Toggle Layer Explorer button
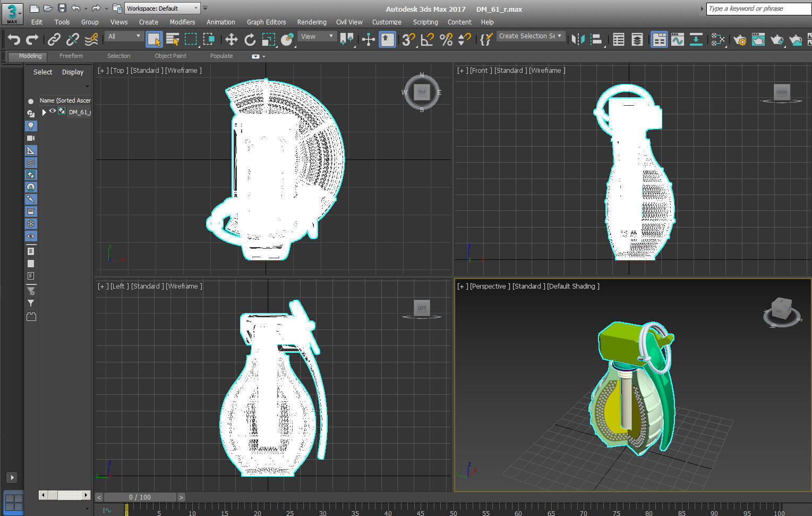The image size is (812, 516). (x=637, y=39)
